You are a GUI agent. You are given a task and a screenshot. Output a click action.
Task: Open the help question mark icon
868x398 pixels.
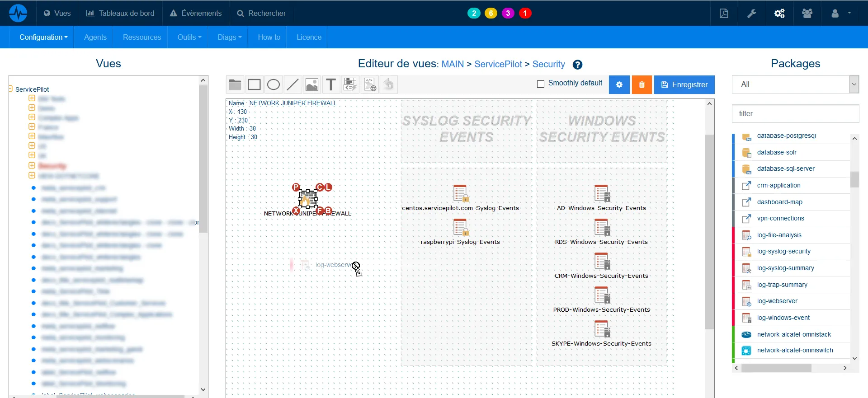click(x=577, y=65)
